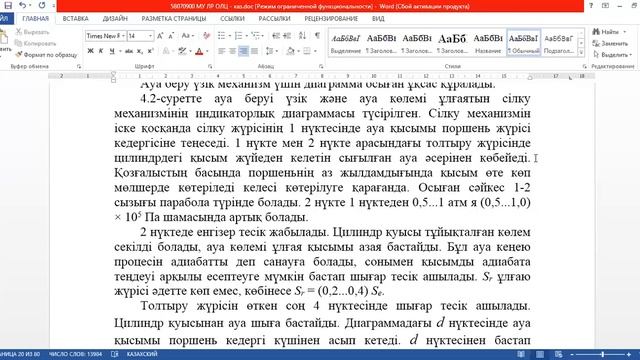Viewport: 640px width, 360px height.
Task: Cut selection with Вырезать
Action: click(x=33, y=32)
